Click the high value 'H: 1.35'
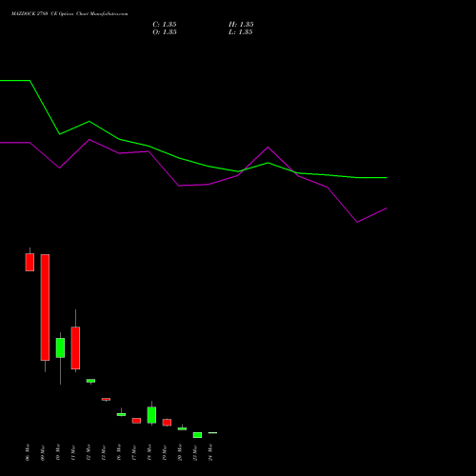The width and height of the screenshot is (476, 476). pos(241,25)
